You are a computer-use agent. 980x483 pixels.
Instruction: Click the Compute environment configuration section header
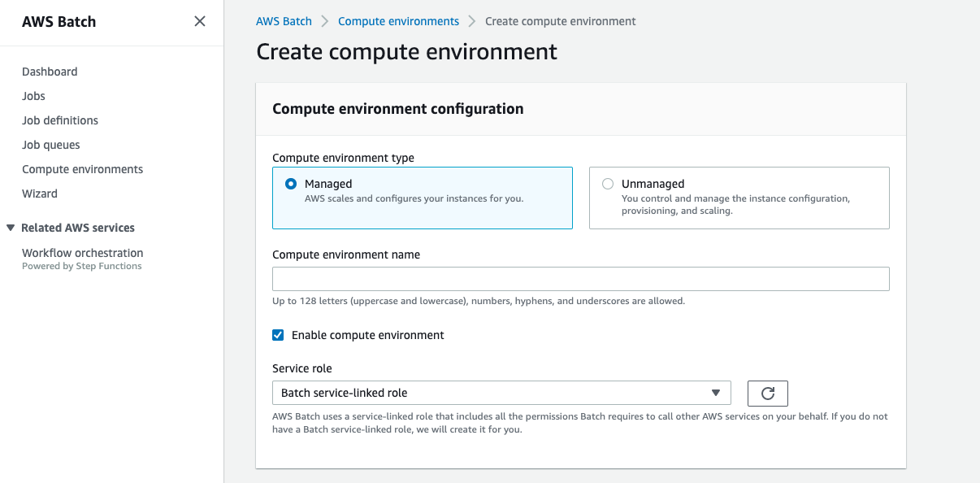click(x=397, y=109)
